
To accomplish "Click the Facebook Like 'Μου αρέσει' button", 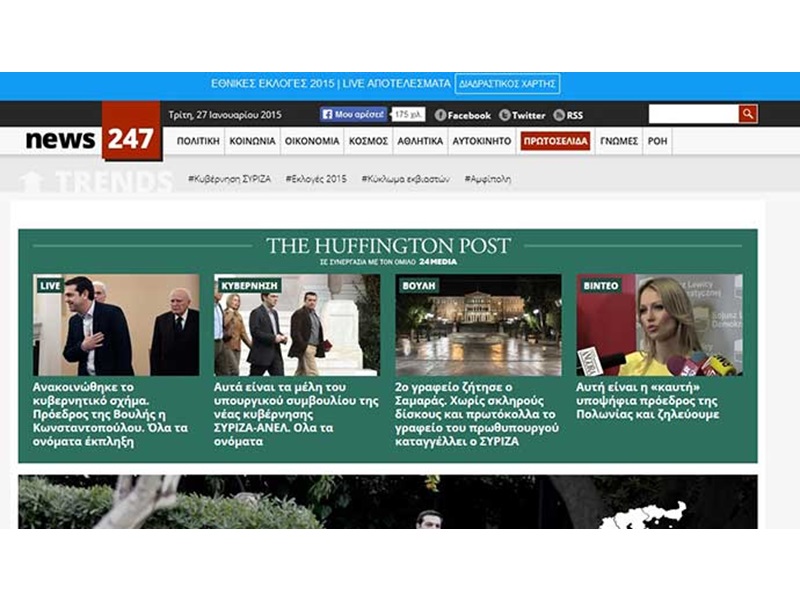I will [x=354, y=114].
